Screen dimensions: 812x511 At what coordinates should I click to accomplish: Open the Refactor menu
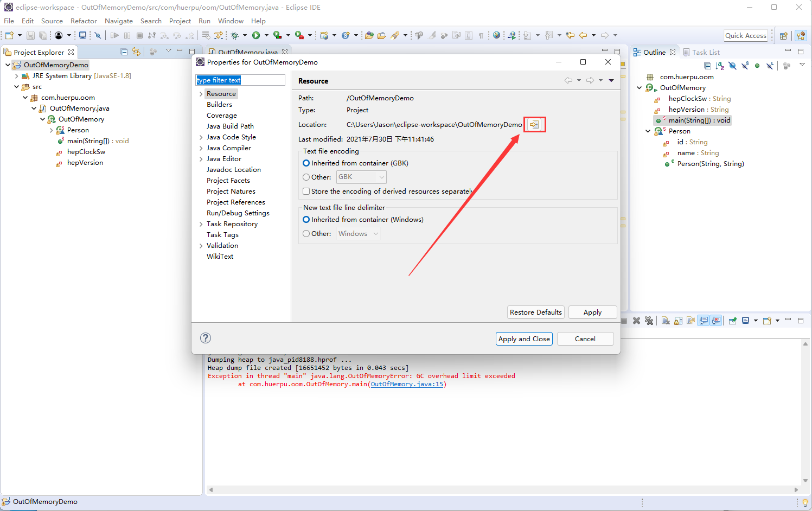pyautogui.click(x=84, y=21)
